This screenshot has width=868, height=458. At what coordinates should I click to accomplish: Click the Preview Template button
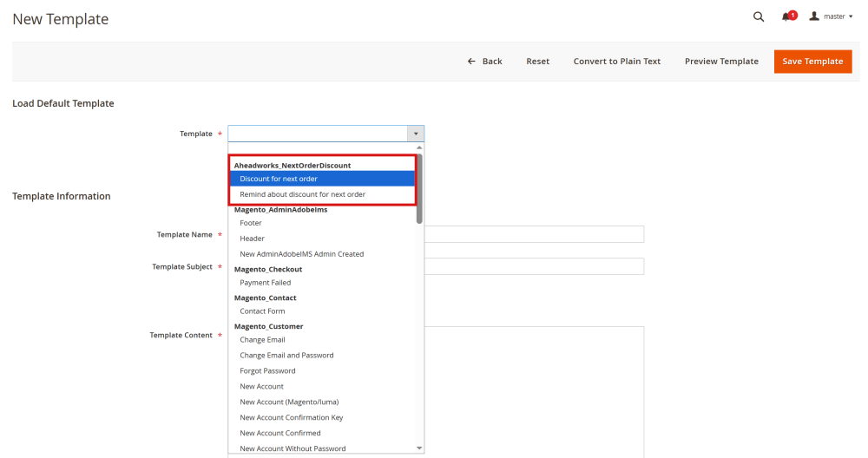click(721, 62)
